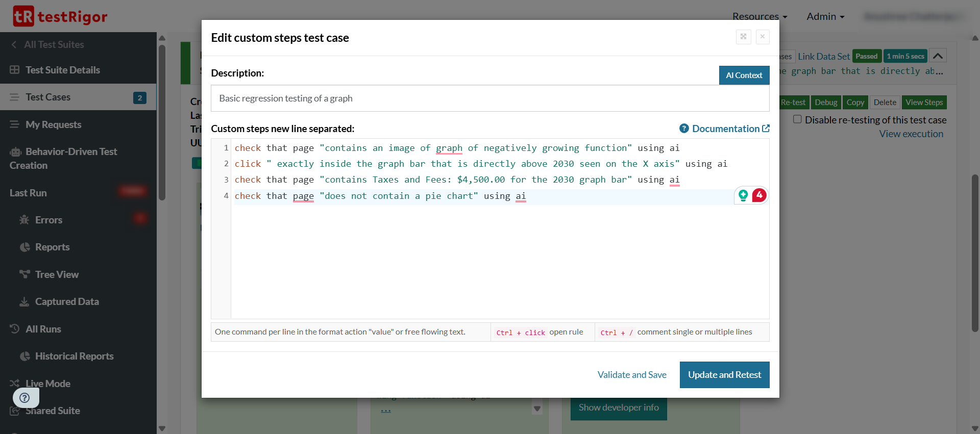The height and width of the screenshot is (434, 980).
Task: Click the Documentation help circle icon
Action: pyautogui.click(x=684, y=129)
